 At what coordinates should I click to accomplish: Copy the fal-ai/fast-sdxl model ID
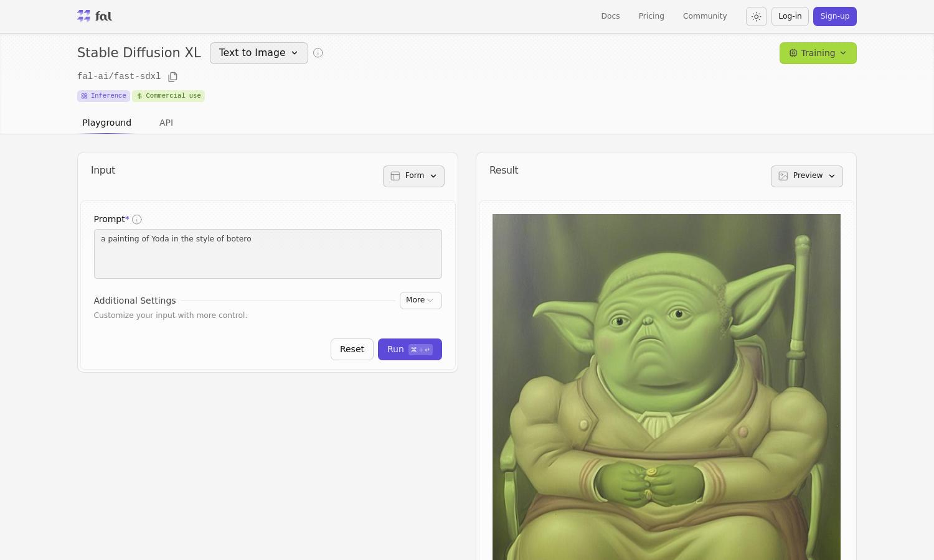173,77
